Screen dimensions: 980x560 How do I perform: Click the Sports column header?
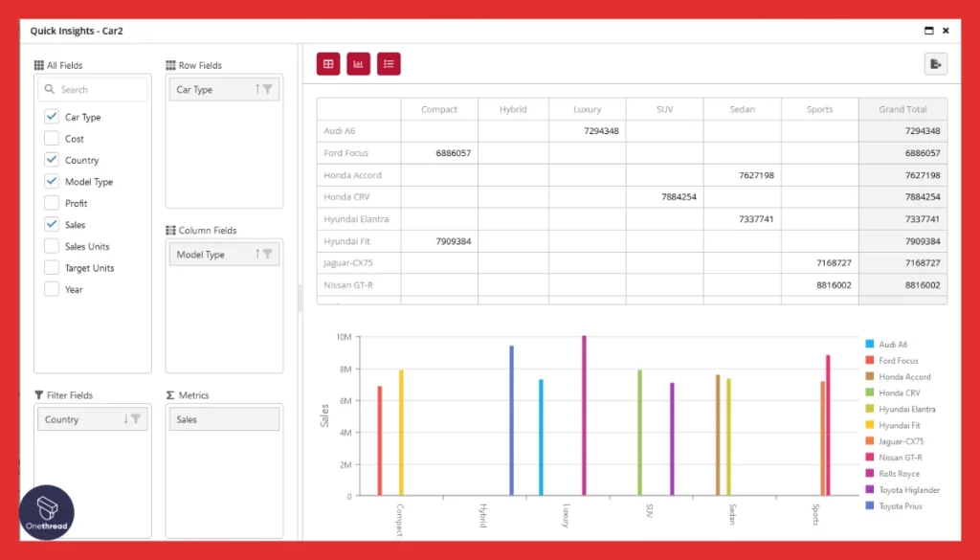coord(819,109)
